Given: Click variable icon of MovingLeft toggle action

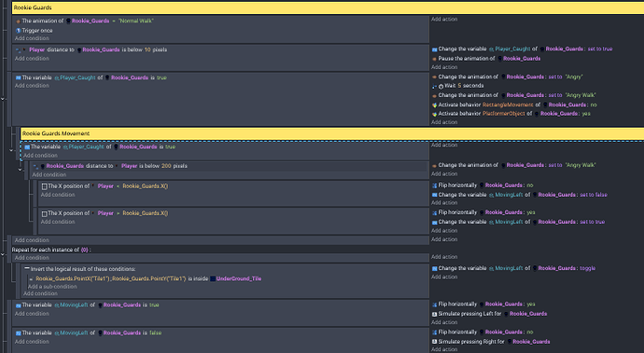Looking at the screenshot, I should (435, 268).
